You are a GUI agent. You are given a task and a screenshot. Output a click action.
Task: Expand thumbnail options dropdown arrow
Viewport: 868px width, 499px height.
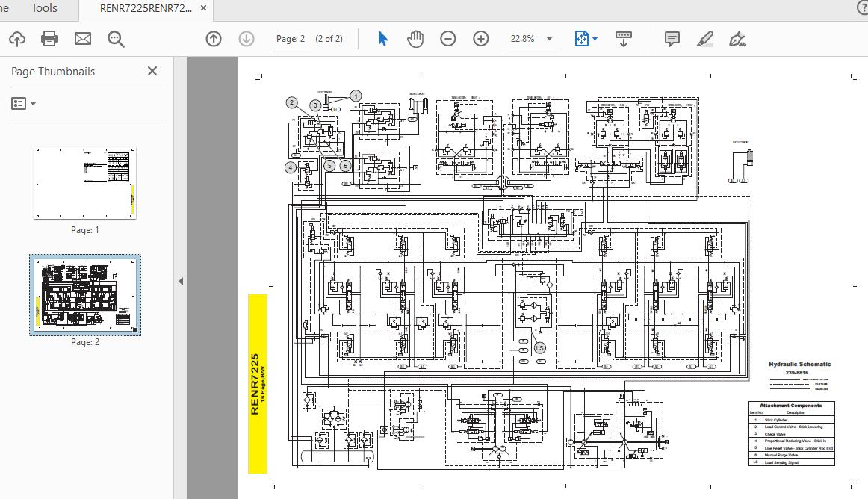coord(33,104)
